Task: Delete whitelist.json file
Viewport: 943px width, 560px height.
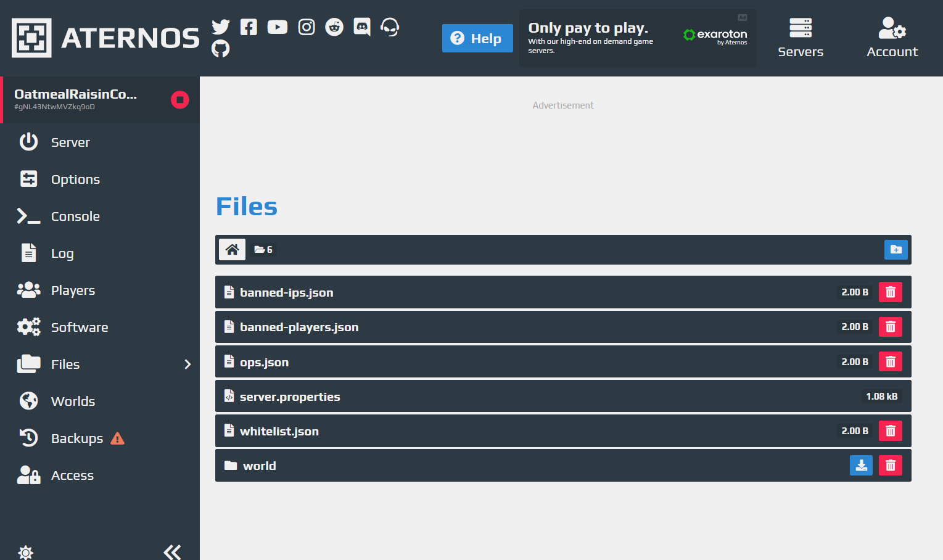Action: click(x=891, y=431)
